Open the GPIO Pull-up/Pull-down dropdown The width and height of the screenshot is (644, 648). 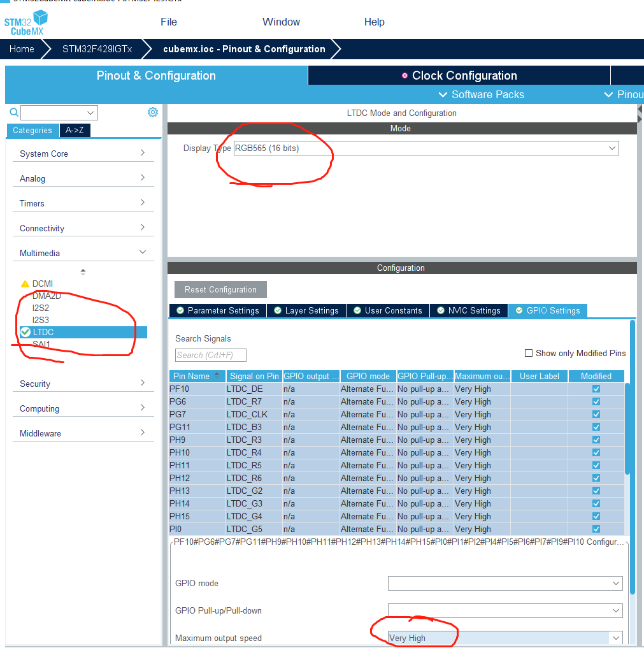[x=504, y=610]
